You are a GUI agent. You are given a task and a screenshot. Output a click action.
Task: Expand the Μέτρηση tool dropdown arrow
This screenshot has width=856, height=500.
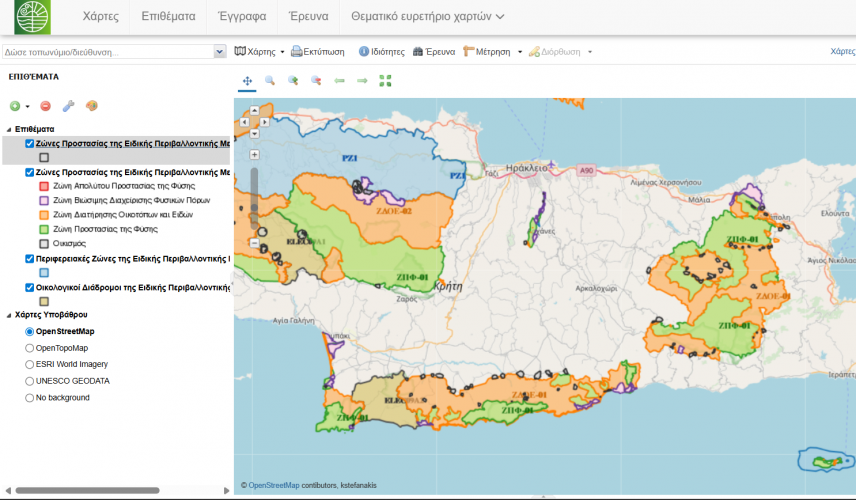click(518, 52)
